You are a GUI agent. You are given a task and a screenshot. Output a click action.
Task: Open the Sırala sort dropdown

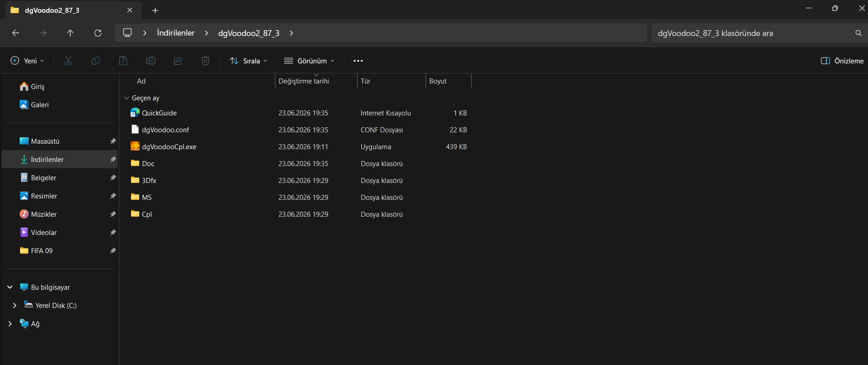click(x=248, y=61)
